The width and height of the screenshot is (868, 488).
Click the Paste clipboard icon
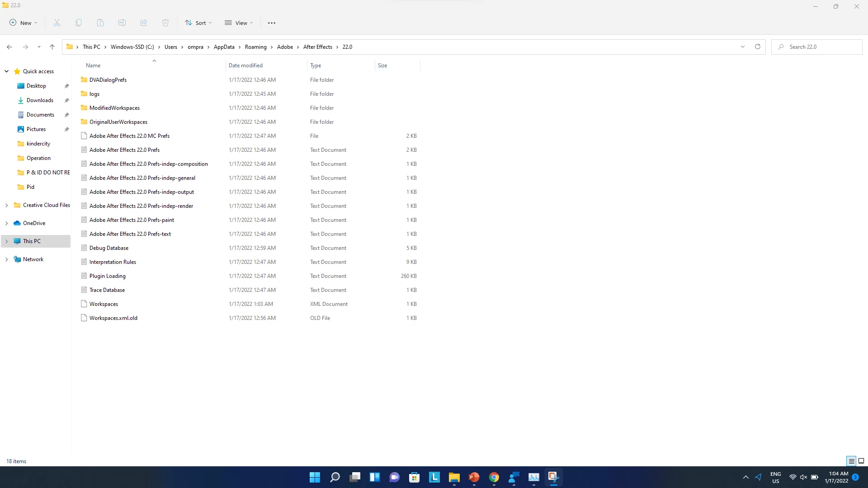click(100, 23)
